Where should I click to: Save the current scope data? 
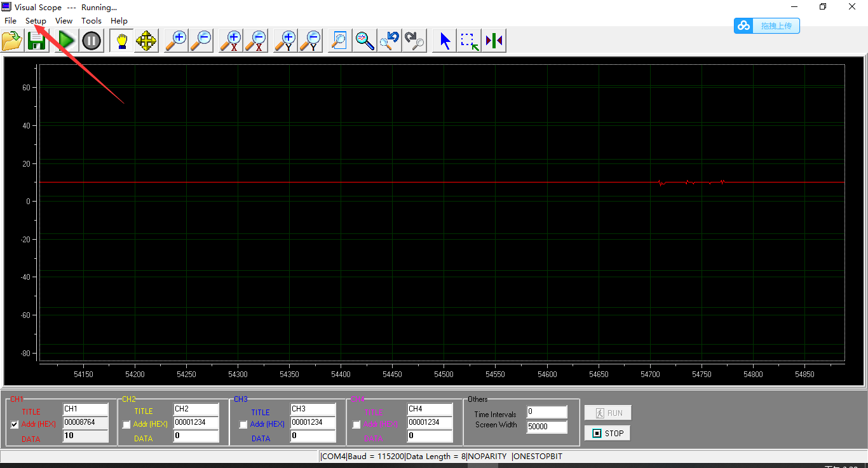tap(36, 40)
